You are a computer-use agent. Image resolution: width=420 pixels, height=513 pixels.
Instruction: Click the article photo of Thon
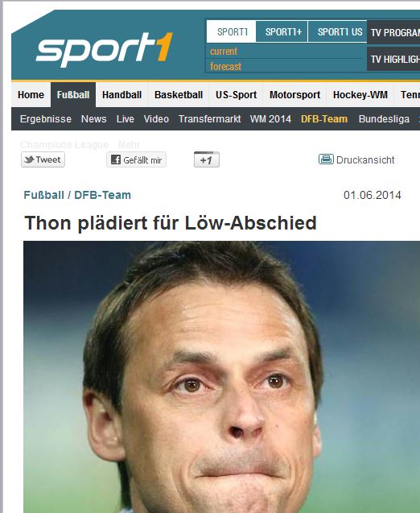pos(221,377)
